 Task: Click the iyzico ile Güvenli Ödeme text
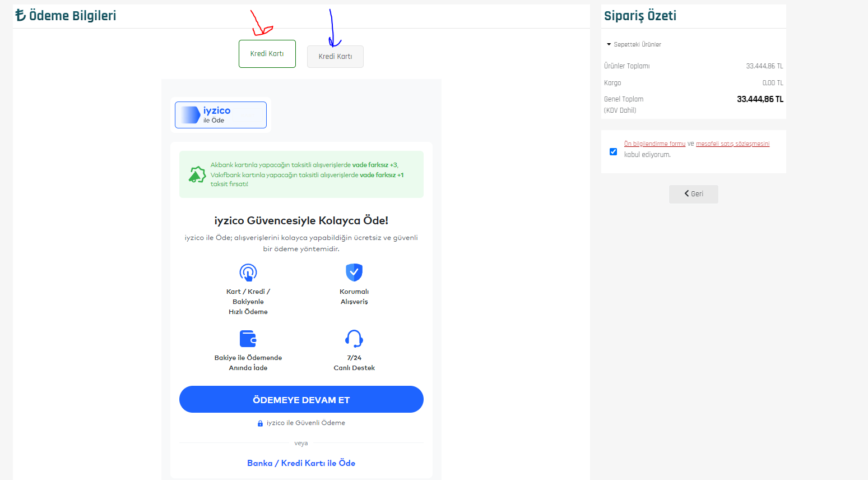coord(305,423)
